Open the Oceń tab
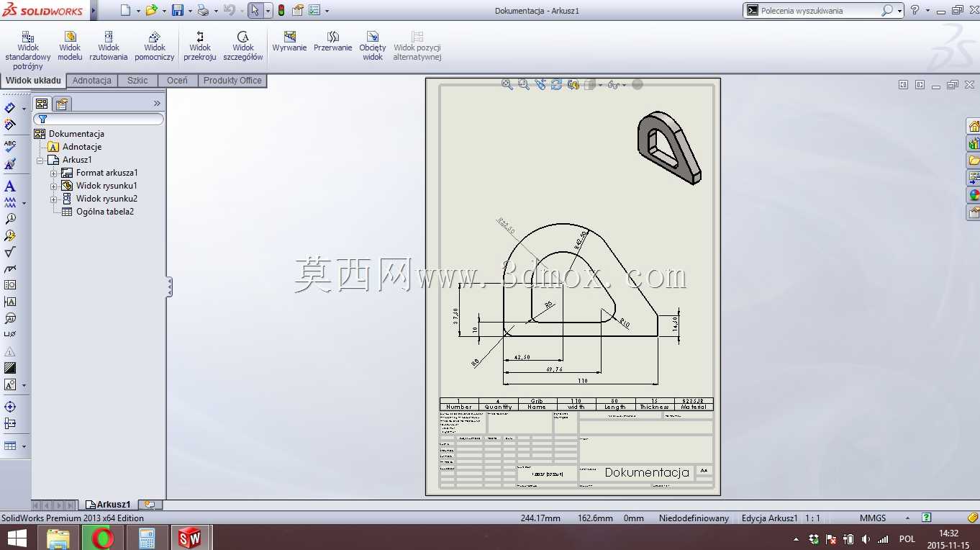This screenshot has height=550, width=980. (x=177, y=81)
